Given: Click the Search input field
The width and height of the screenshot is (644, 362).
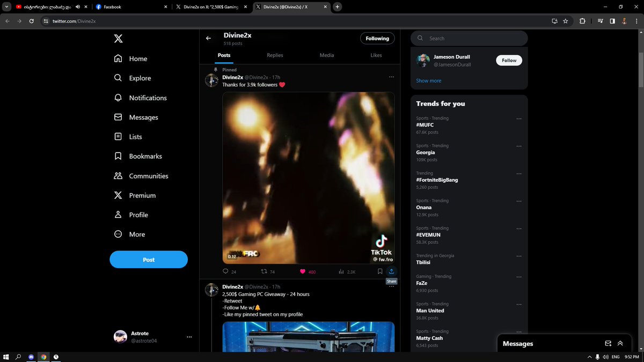Looking at the screenshot, I should pos(469,38).
